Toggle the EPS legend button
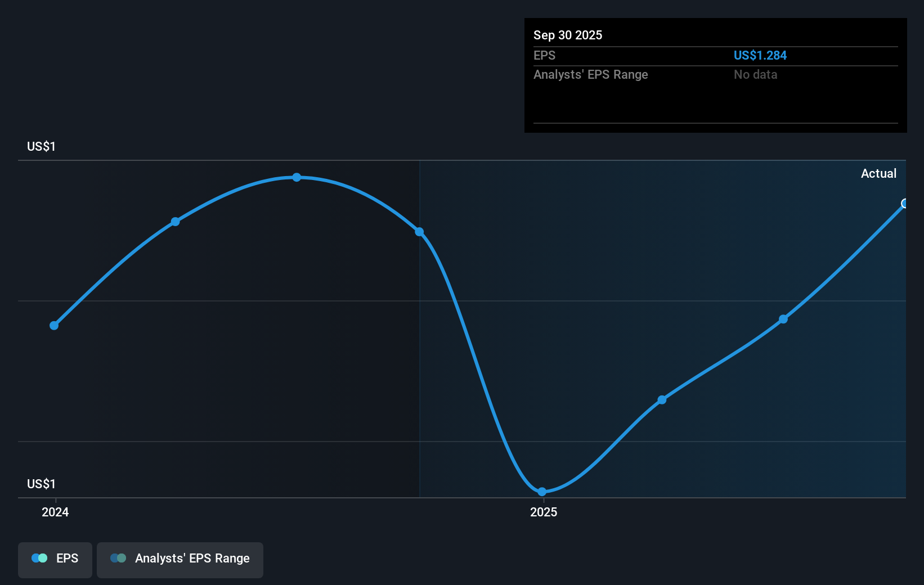Screen dimensions: 924x585 pyautogui.click(x=55, y=560)
